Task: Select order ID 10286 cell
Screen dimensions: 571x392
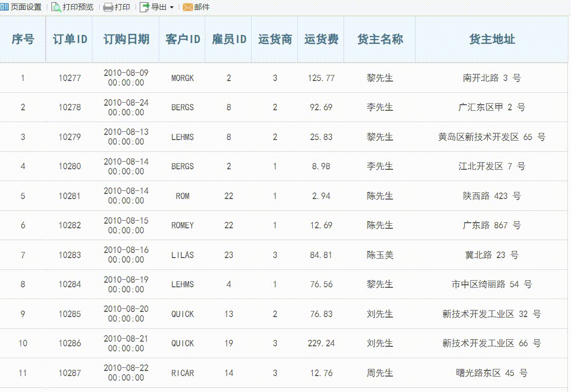Action: pyautogui.click(x=69, y=343)
